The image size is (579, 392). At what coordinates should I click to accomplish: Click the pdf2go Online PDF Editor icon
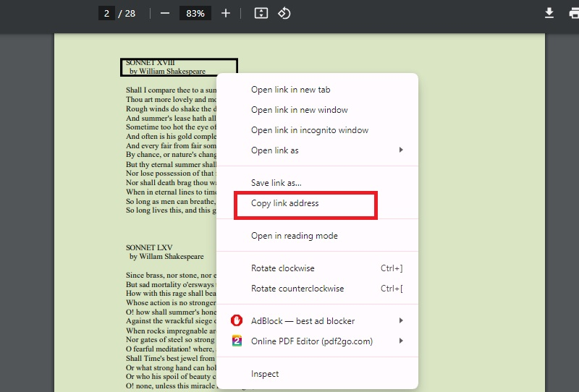click(237, 341)
